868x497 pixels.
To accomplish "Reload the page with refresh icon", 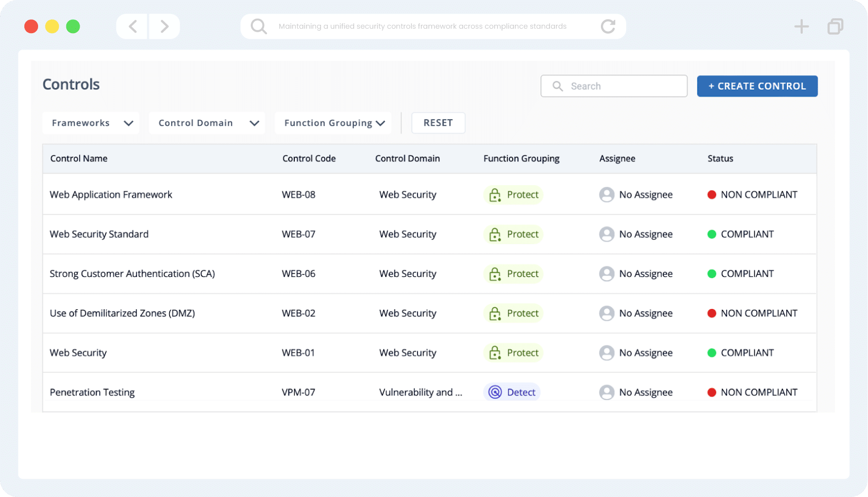I will pos(608,26).
